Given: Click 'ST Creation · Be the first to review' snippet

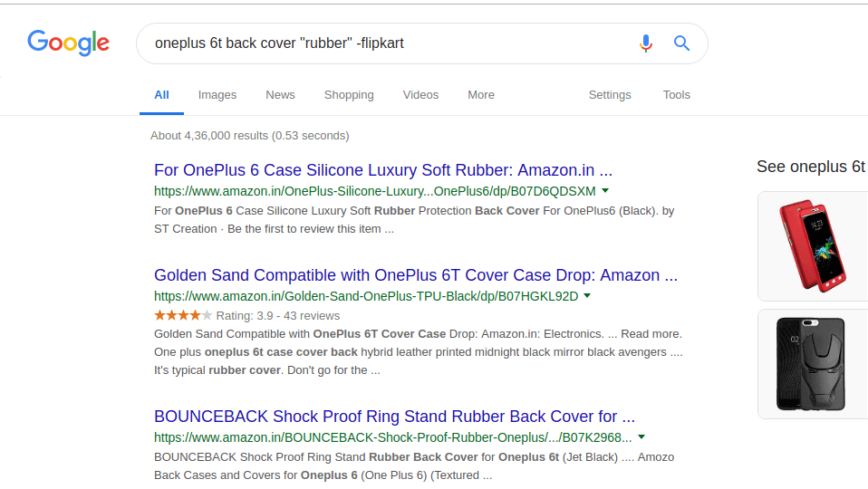Looking at the screenshot, I should (274, 229).
